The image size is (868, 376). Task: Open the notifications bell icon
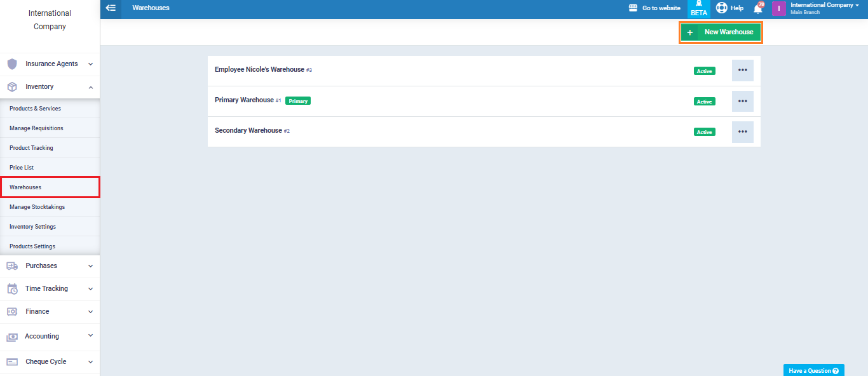757,8
